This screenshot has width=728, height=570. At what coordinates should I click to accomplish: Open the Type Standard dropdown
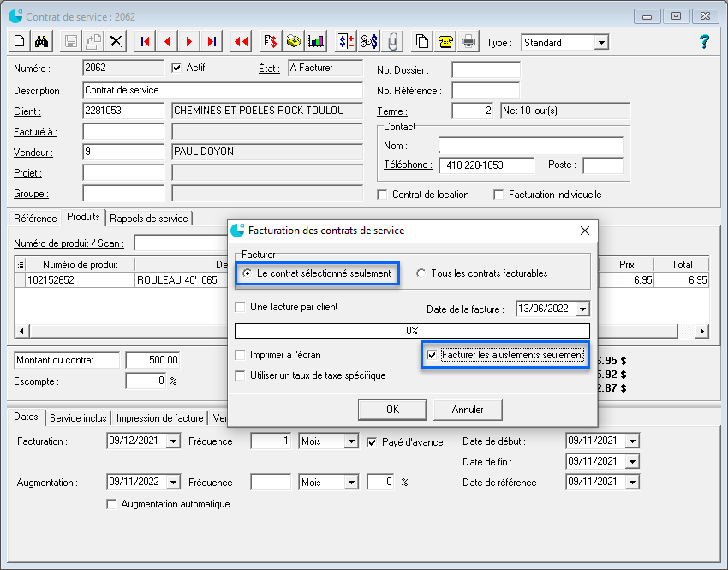tap(601, 41)
